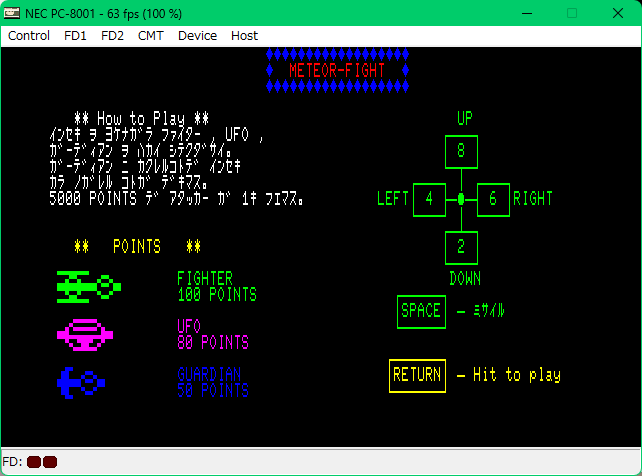
Task: Click the blue 'GUARDIAN' label
Action: pos(209,374)
